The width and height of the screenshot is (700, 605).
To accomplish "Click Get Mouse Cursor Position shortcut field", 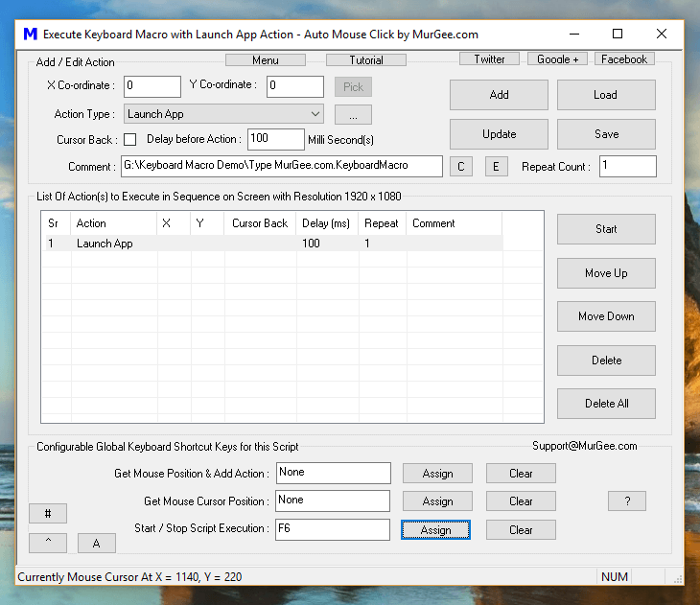I will (333, 500).
